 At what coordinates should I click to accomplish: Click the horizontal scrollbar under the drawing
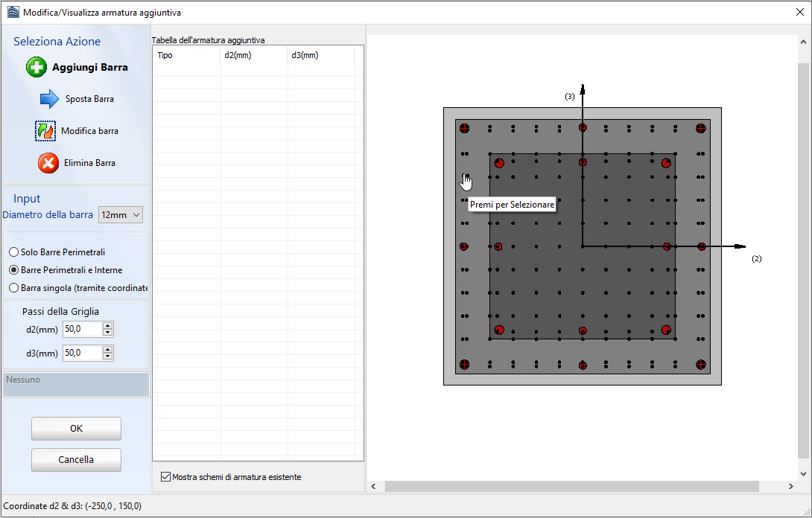coord(571,486)
